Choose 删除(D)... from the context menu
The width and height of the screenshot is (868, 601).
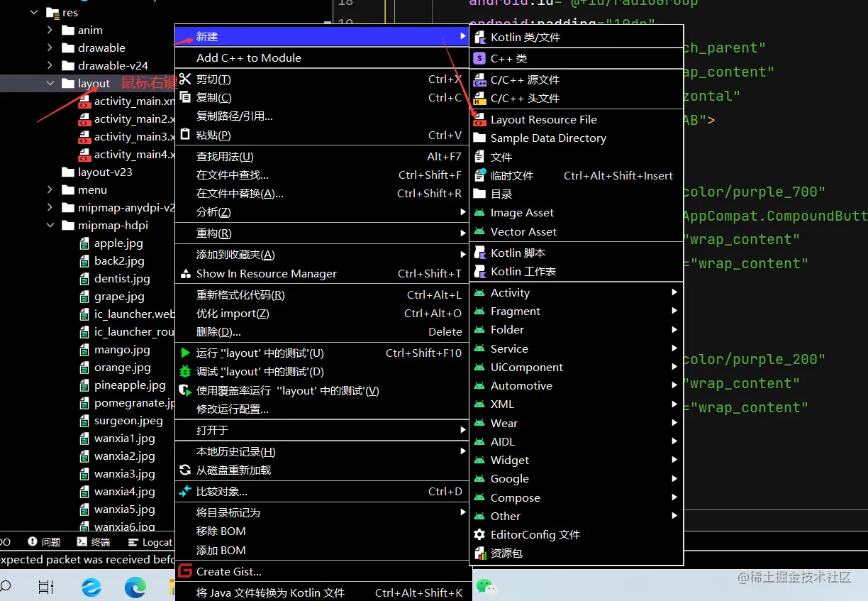pos(323,331)
